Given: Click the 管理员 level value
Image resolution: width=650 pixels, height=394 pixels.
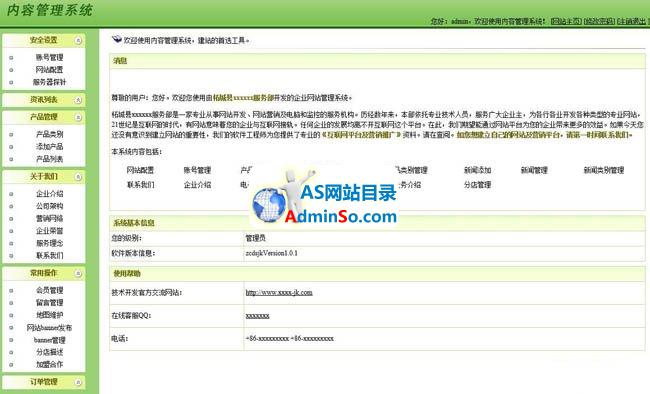Looking at the screenshot, I should click(255, 238).
